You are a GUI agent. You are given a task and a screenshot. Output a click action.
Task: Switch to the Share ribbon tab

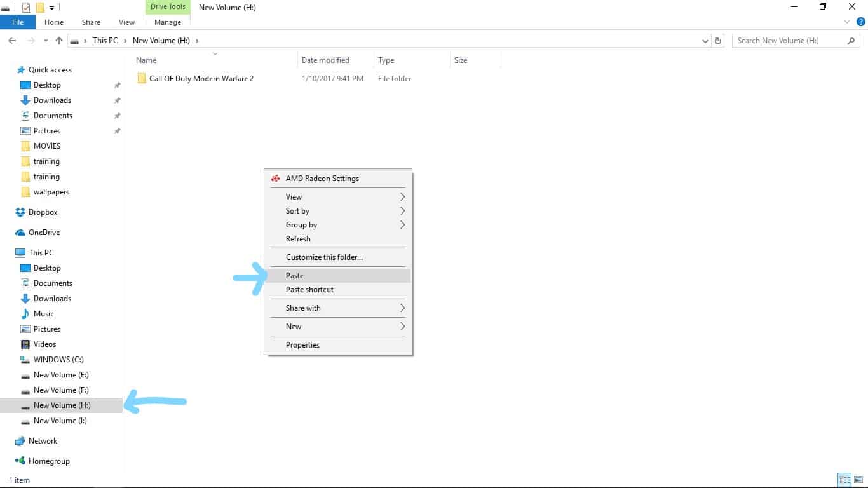[91, 22]
